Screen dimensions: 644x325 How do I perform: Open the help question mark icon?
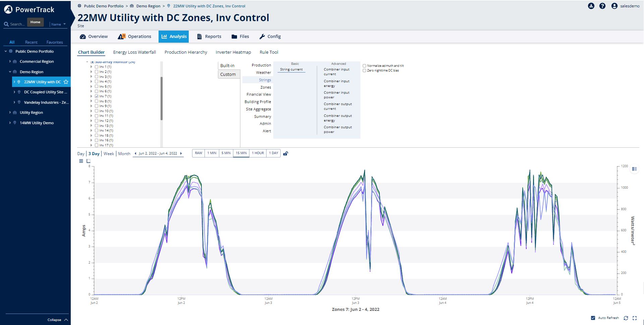click(602, 6)
